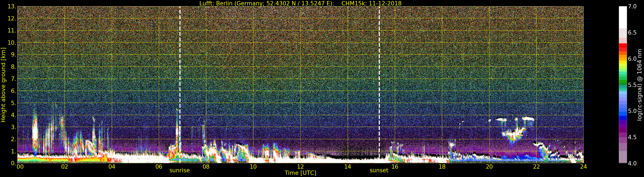Click the white dashed sunrise marker line

pos(180,85)
